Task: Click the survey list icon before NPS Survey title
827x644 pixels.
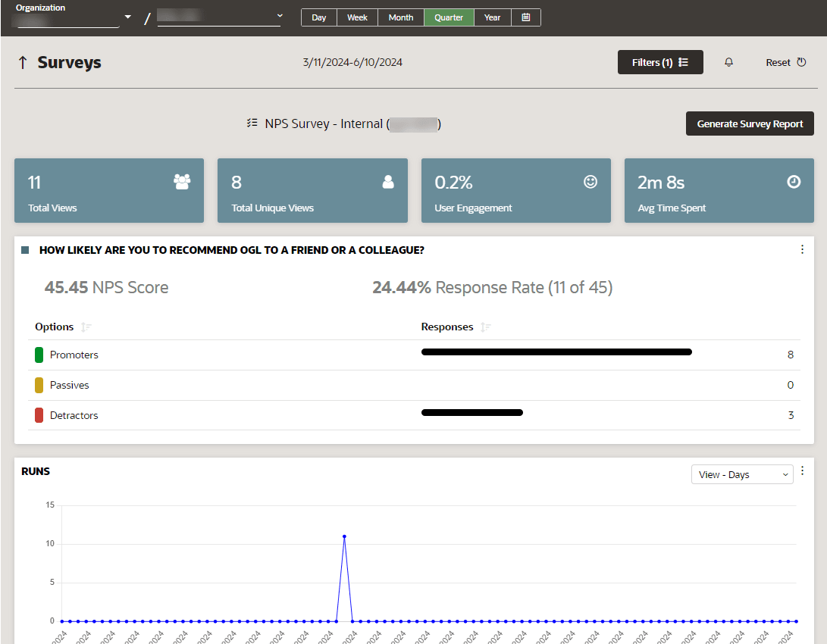Action: tap(252, 123)
